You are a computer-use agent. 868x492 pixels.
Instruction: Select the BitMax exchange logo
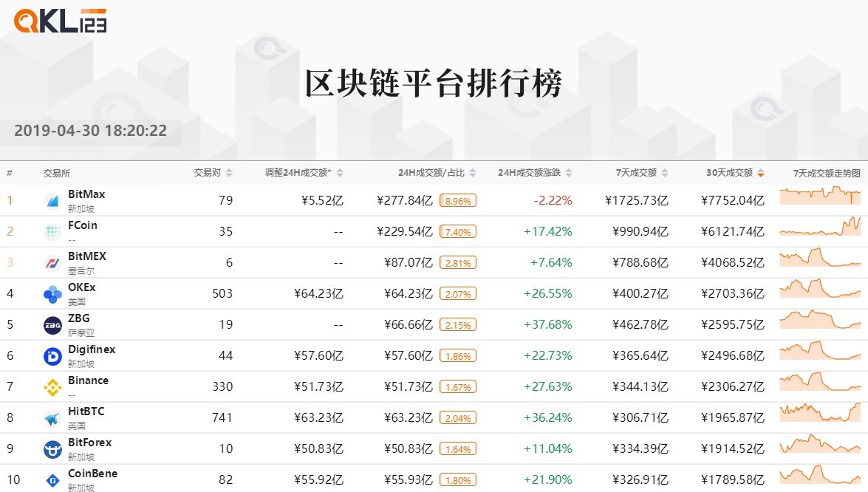(x=52, y=199)
